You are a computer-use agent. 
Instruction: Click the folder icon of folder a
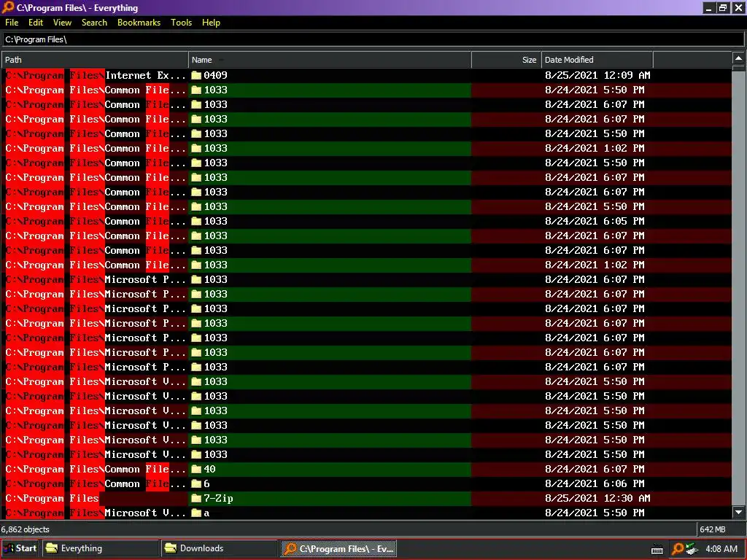coord(196,513)
